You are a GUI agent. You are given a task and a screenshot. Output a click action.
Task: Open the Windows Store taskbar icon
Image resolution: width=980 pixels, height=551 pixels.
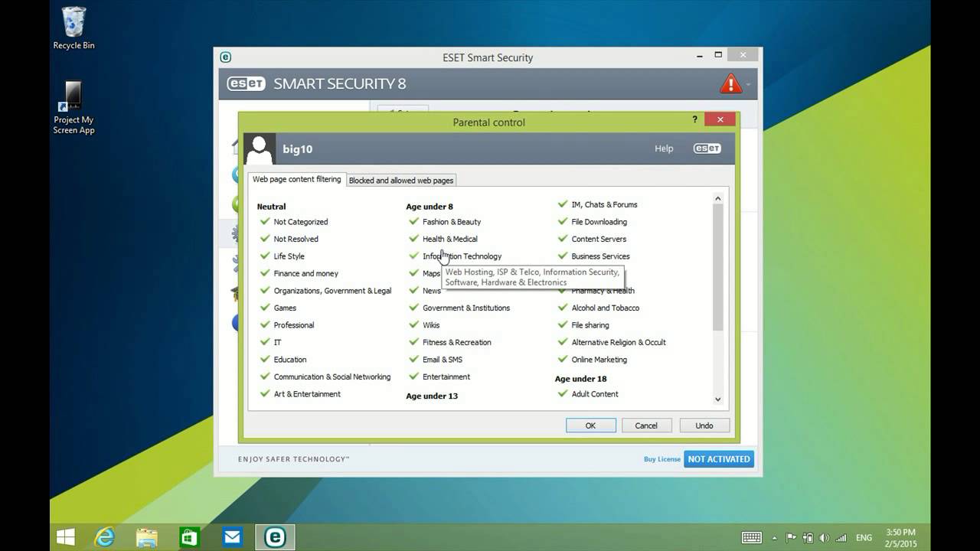pos(189,537)
